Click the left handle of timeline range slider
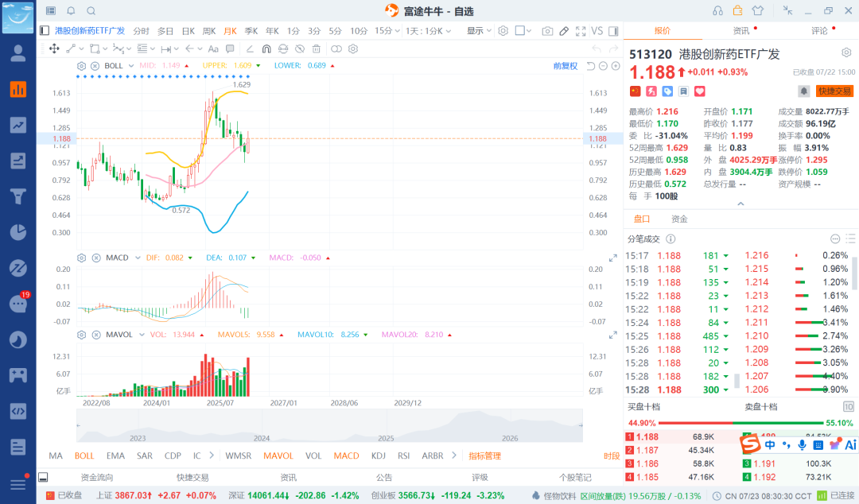 click(x=78, y=425)
